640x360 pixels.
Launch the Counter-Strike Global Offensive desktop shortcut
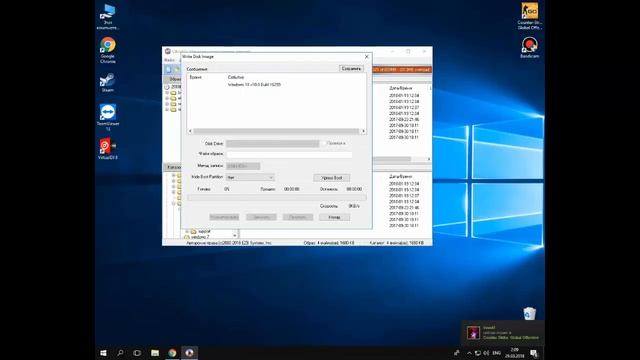(x=529, y=16)
